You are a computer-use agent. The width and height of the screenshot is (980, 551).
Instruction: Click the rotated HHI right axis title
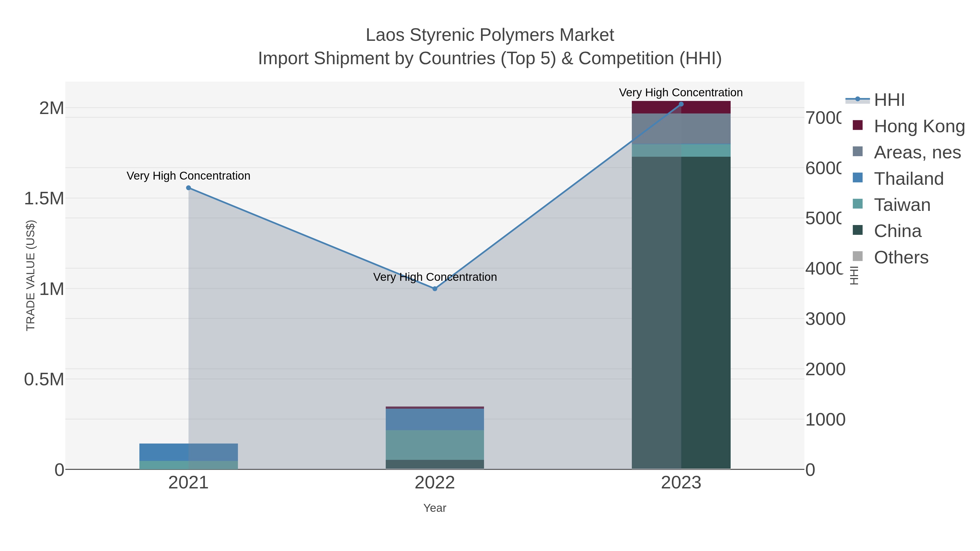coord(854,275)
